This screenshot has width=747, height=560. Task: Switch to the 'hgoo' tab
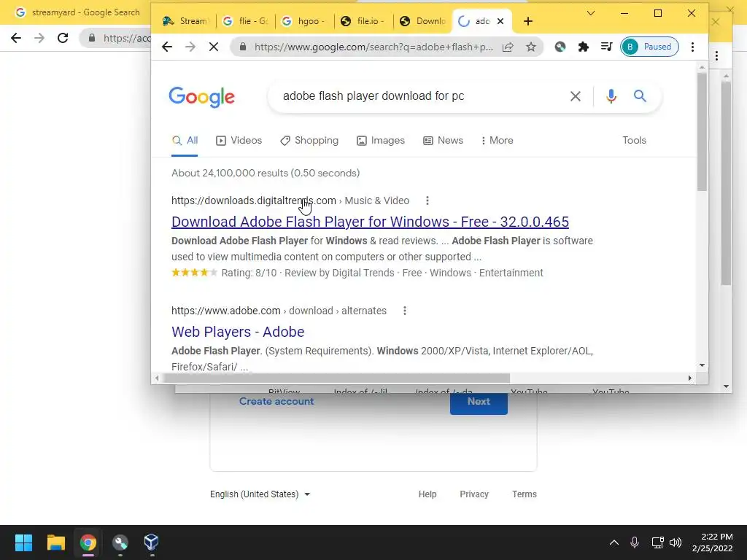305,21
